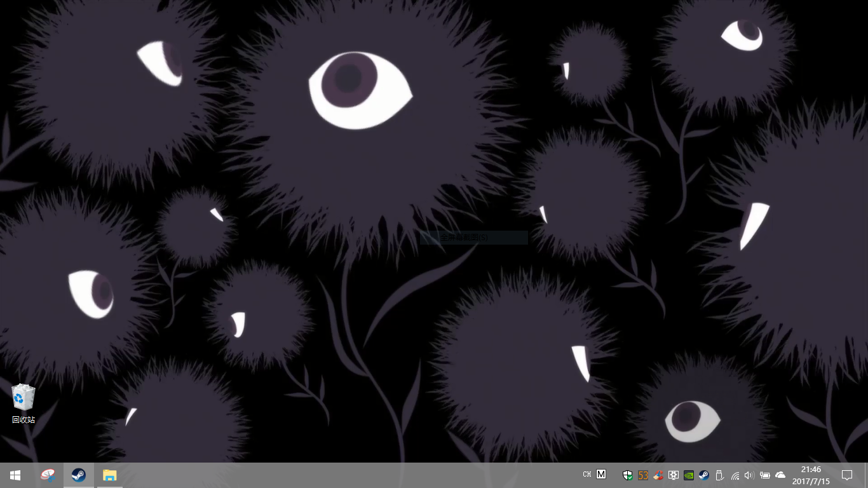The height and width of the screenshot is (488, 868).
Task: Switch to Steam in the taskbar
Action: pyautogui.click(x=79, y=475)
